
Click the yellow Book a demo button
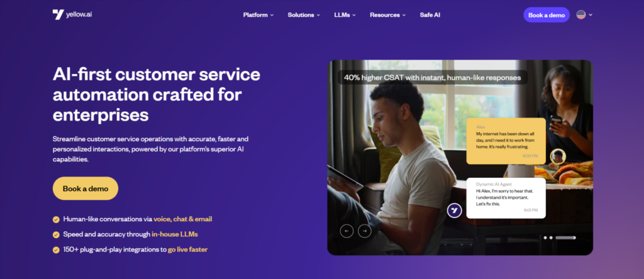(86, 189)
